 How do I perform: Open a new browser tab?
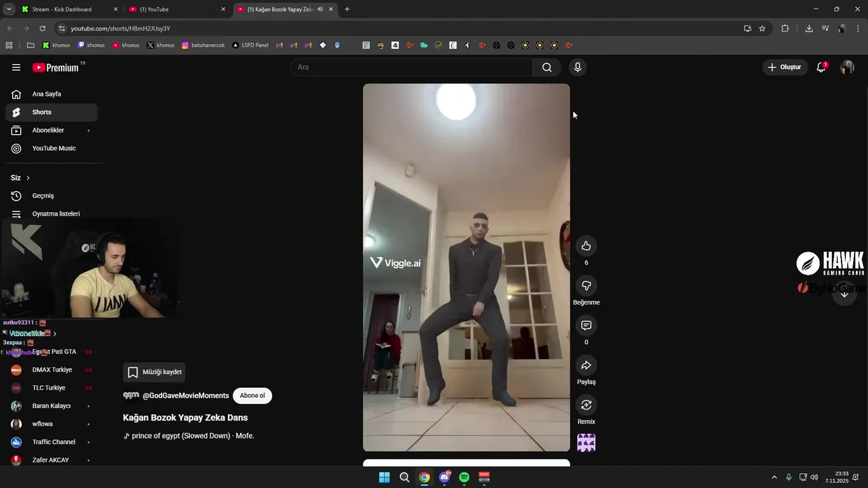347,9
